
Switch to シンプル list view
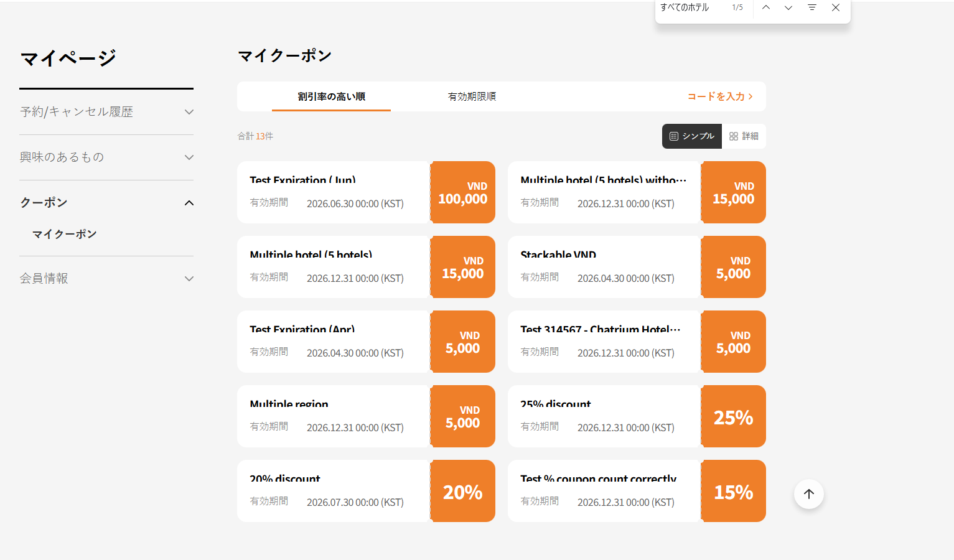pos(692,136)
